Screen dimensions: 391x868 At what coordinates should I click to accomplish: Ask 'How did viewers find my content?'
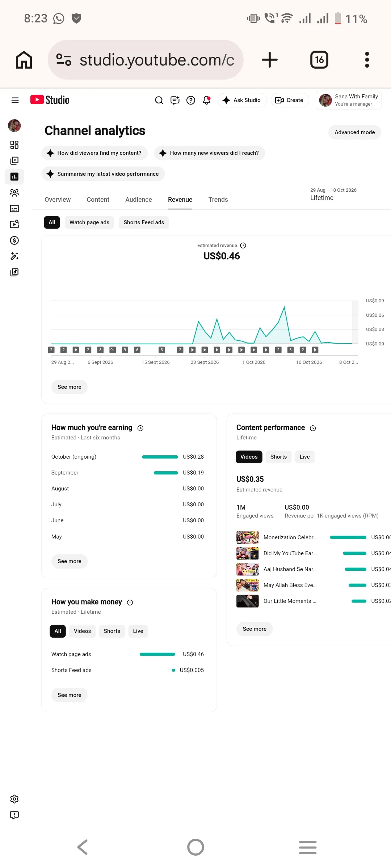(94, 153)
